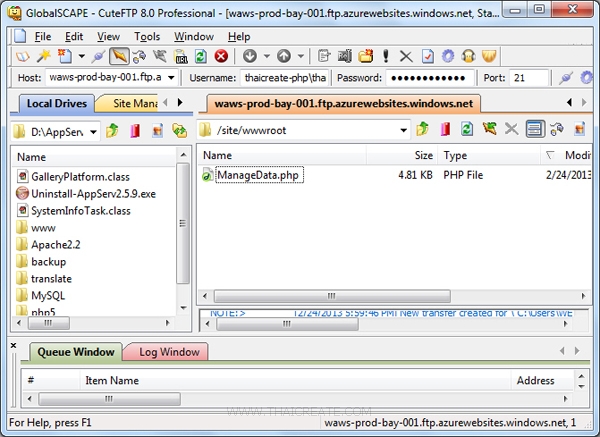
Task: Open the File menu
Action: click(43, 37)
